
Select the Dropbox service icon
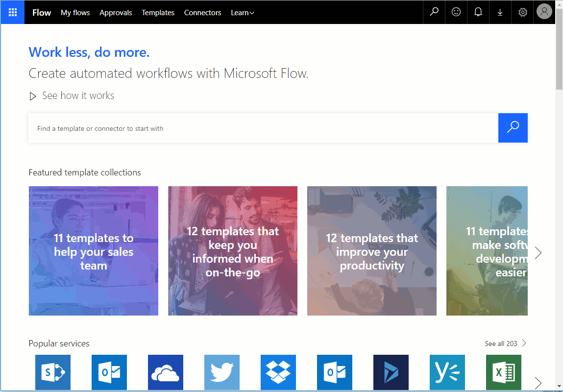click(x=278, y=372)
